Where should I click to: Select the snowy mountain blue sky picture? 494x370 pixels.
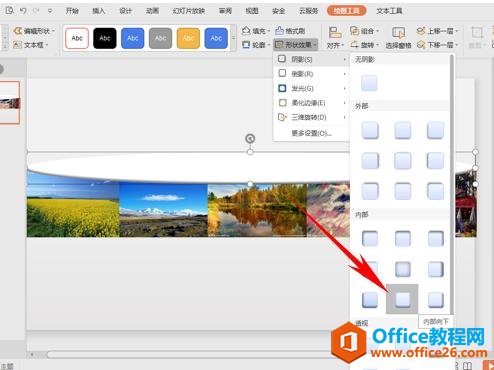pyautogui.click(x=163, y=210)
